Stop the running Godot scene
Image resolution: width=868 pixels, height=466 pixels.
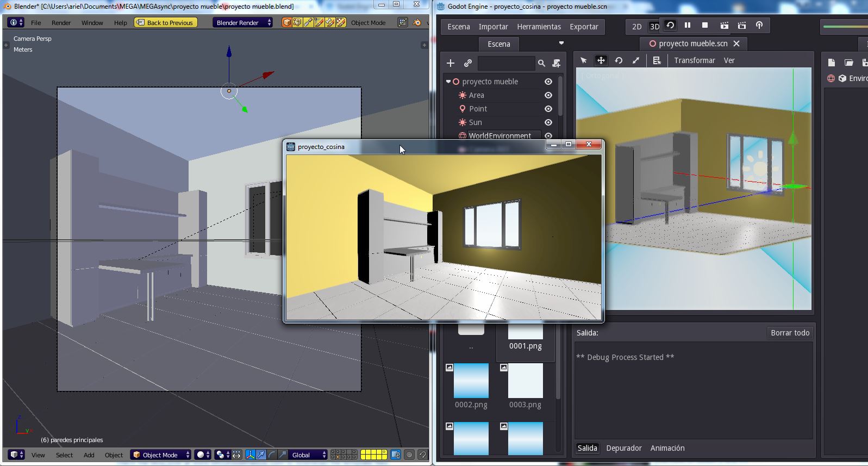click(704, 25)
